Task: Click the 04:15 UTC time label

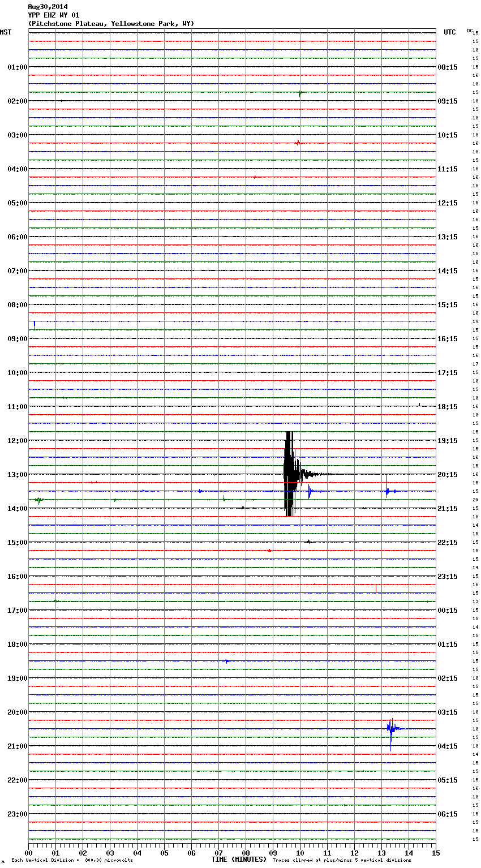Action: [448, 746]
